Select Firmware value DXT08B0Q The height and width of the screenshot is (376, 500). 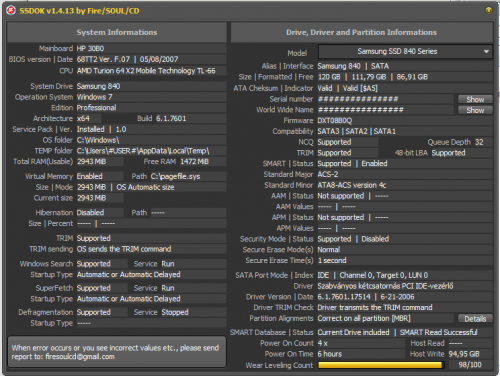(335, 121)
